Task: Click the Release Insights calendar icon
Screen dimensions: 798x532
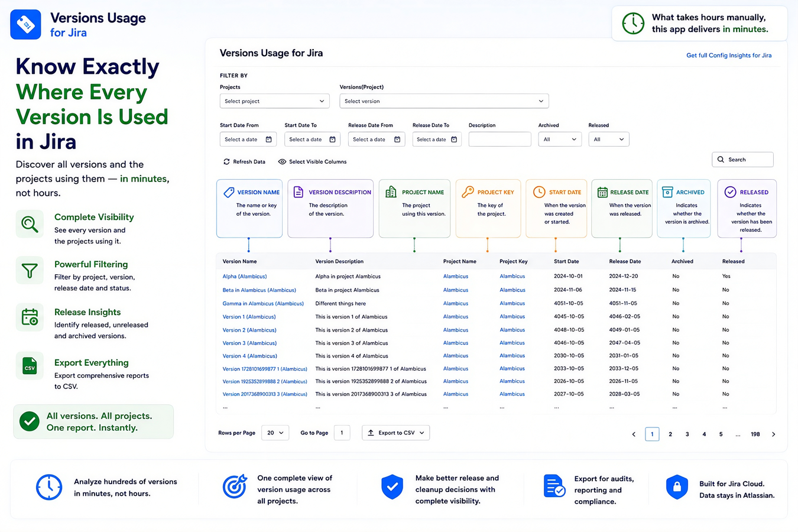Action: click(x=30, y=318)
